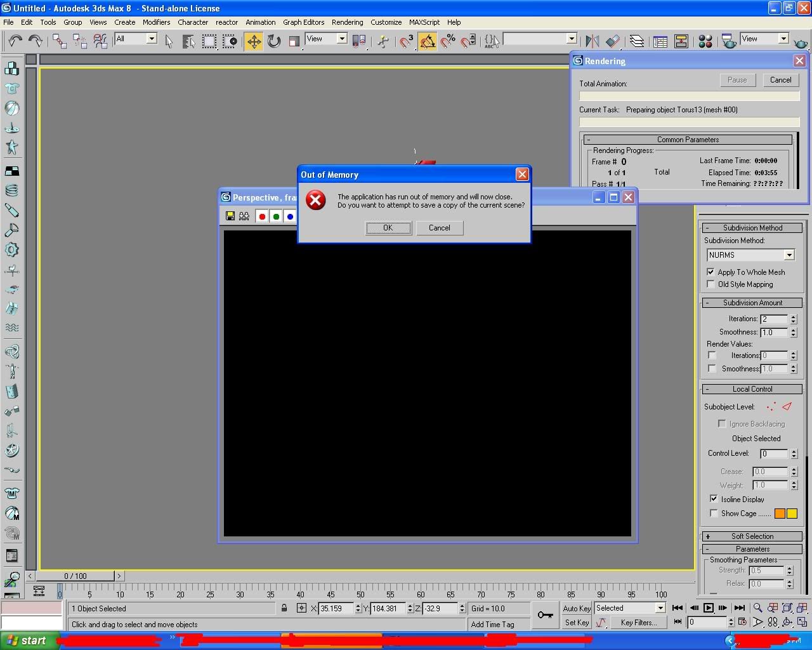Open the Windows Start menu

27,640
